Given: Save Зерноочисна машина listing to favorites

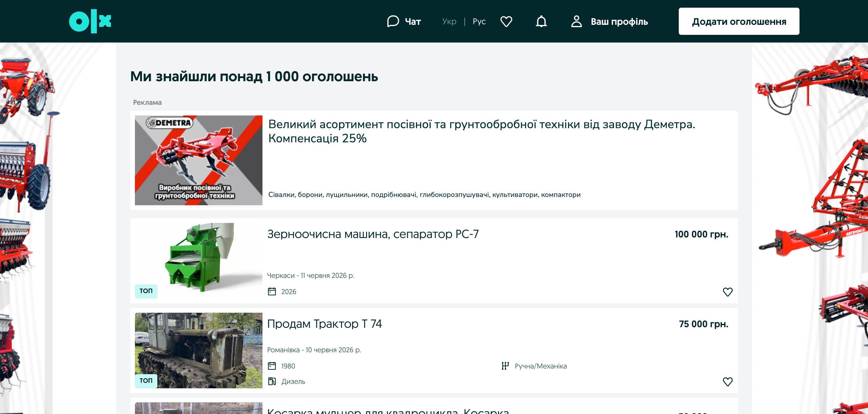Looking at the screenshot, I should [727, 292].
